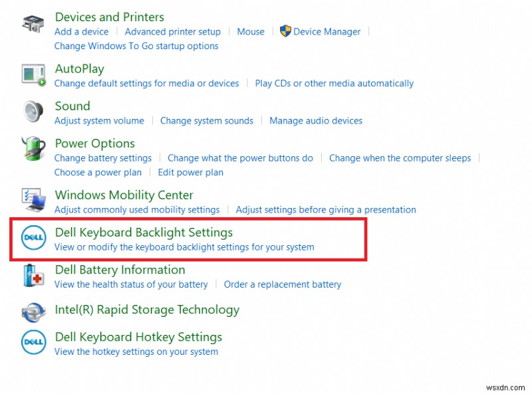Click the shield icon next to Device Manager

click(284, 31)
